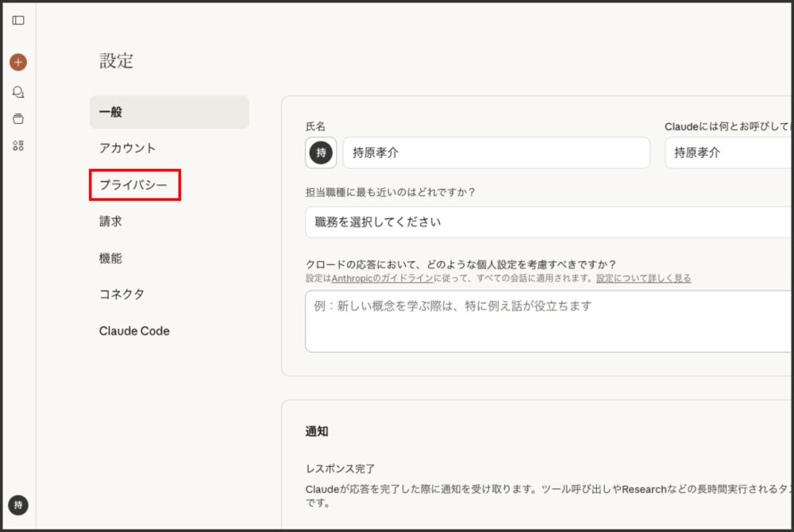This screenshot has width=794, height=532.
Task: Click the personal preferences text area
Action: click(548, 321)
